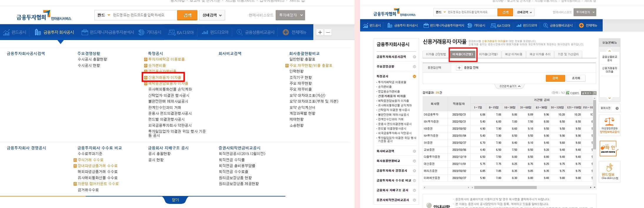Click 금융상품비교공시 icon in left nav

239,32
